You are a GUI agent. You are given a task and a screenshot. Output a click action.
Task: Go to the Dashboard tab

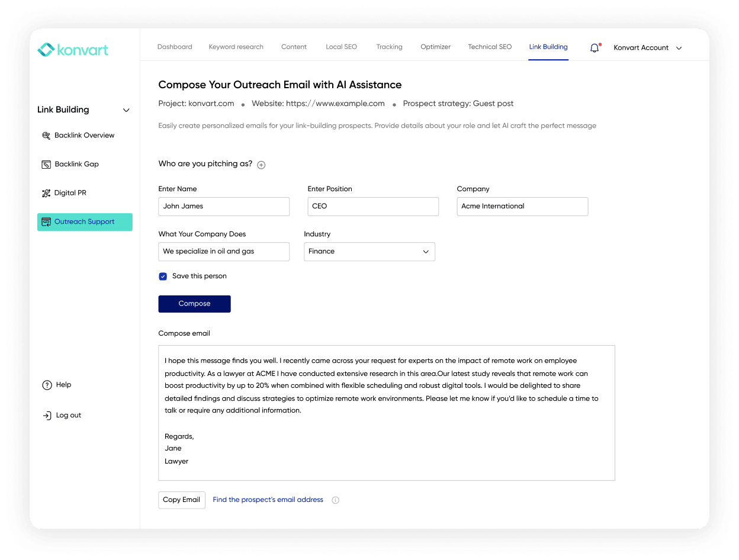[175, 47]
